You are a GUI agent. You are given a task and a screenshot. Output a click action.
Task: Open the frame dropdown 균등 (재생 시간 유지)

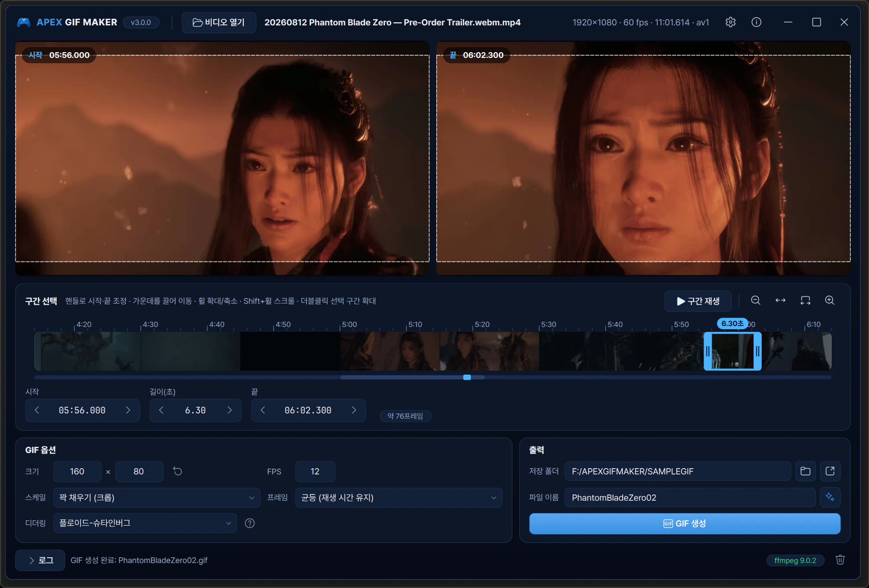(398, 498)
